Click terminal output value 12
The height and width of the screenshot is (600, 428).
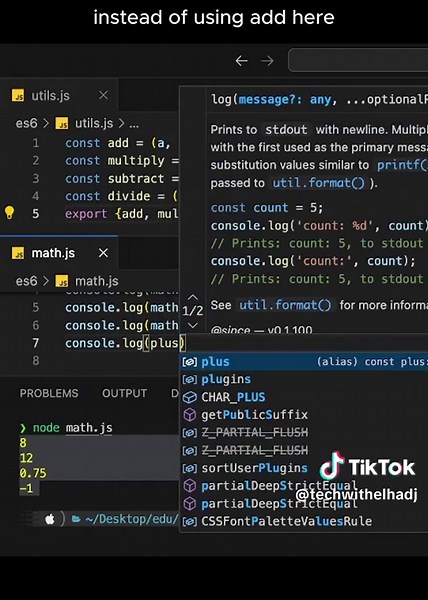[26, 458]
